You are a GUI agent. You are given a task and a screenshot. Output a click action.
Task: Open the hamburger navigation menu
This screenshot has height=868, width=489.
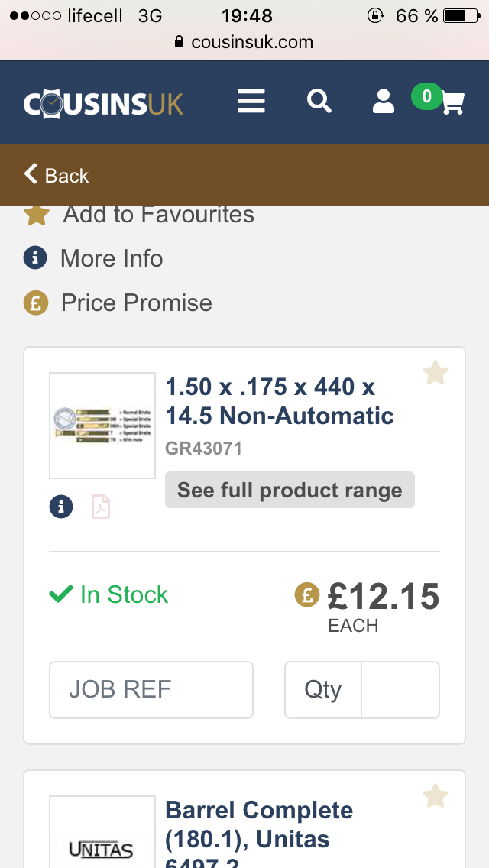[251, 102]
